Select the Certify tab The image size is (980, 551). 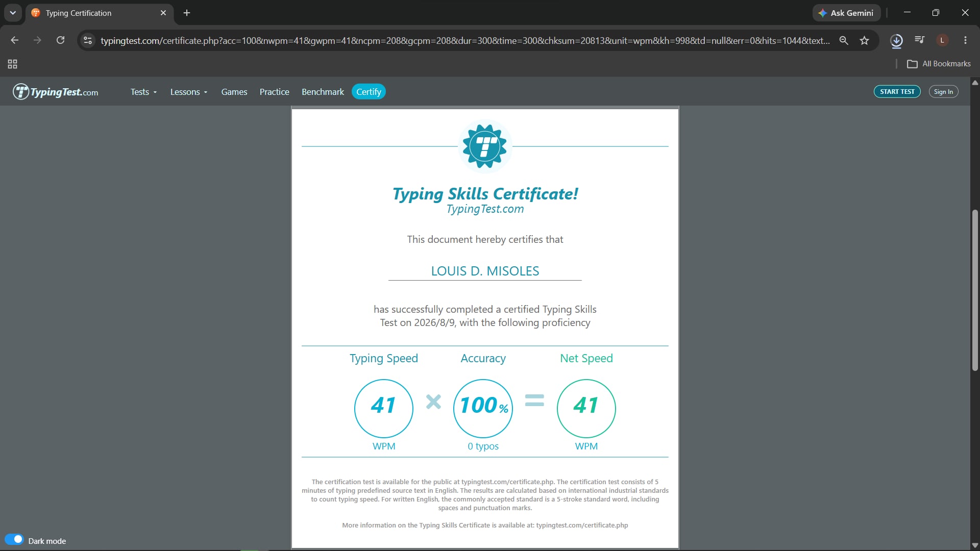369,92
